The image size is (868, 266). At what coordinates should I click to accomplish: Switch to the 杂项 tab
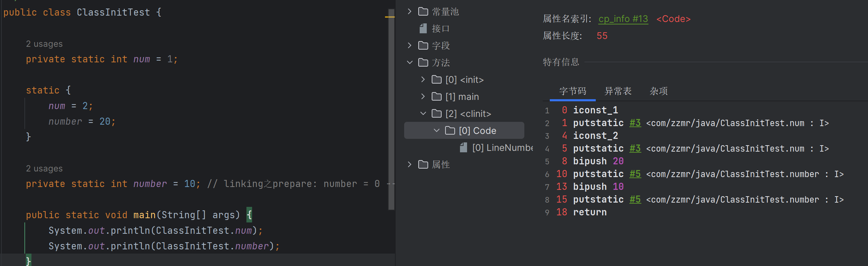(x=658, y=91)
